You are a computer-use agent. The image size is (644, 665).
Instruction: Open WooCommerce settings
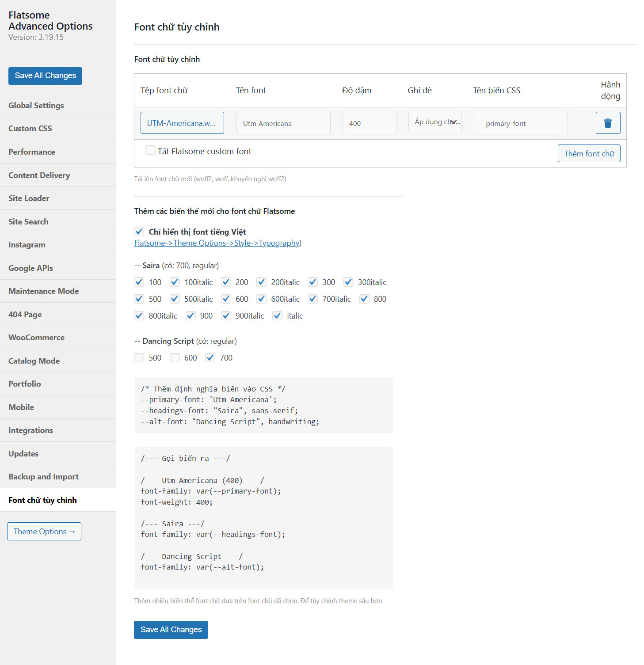[58, 337]
